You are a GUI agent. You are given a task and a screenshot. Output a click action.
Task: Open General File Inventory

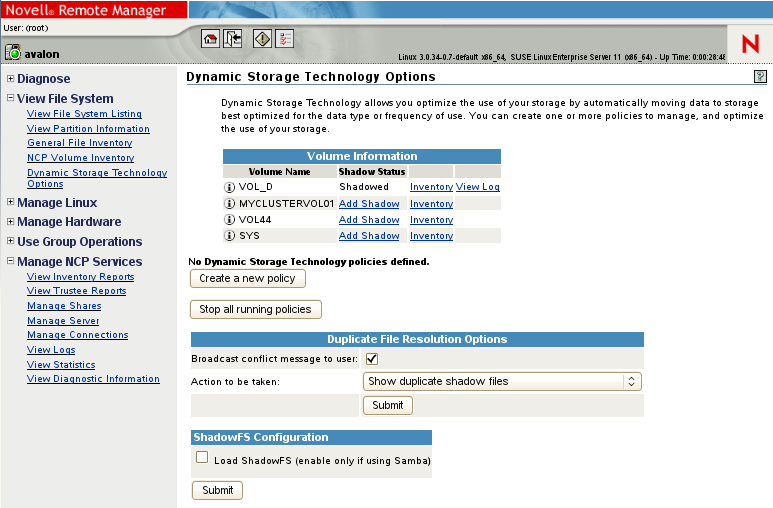tap(80, 143)
